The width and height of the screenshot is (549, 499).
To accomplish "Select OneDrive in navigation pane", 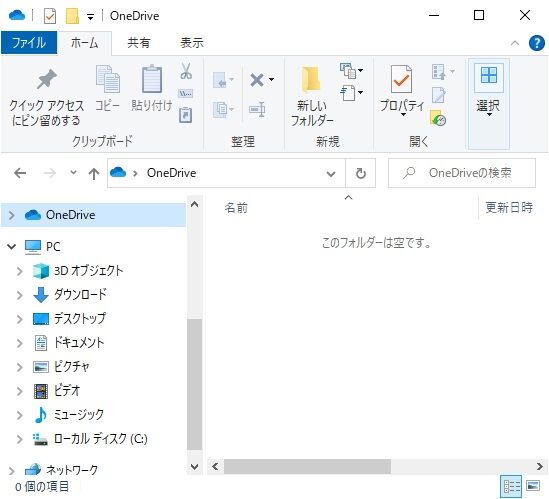I will (x=93, y=215).
